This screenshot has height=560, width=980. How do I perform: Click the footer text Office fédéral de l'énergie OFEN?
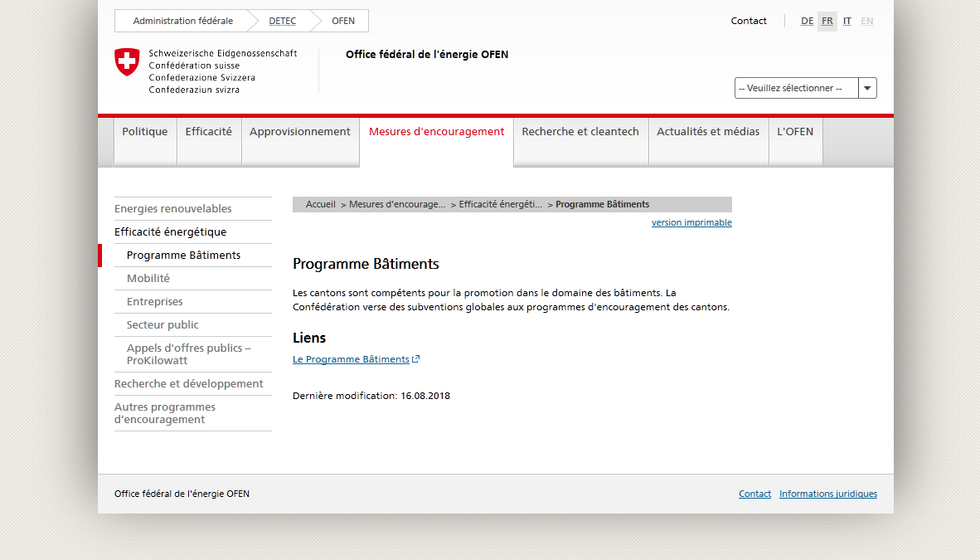click(182, 494)
